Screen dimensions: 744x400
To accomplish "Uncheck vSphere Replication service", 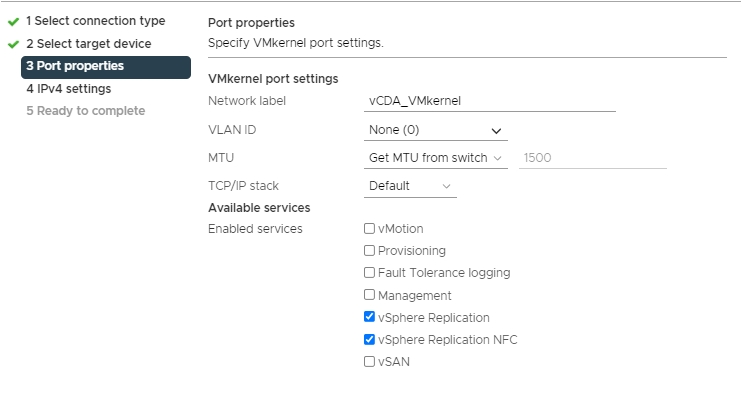I will coord(369,318).
